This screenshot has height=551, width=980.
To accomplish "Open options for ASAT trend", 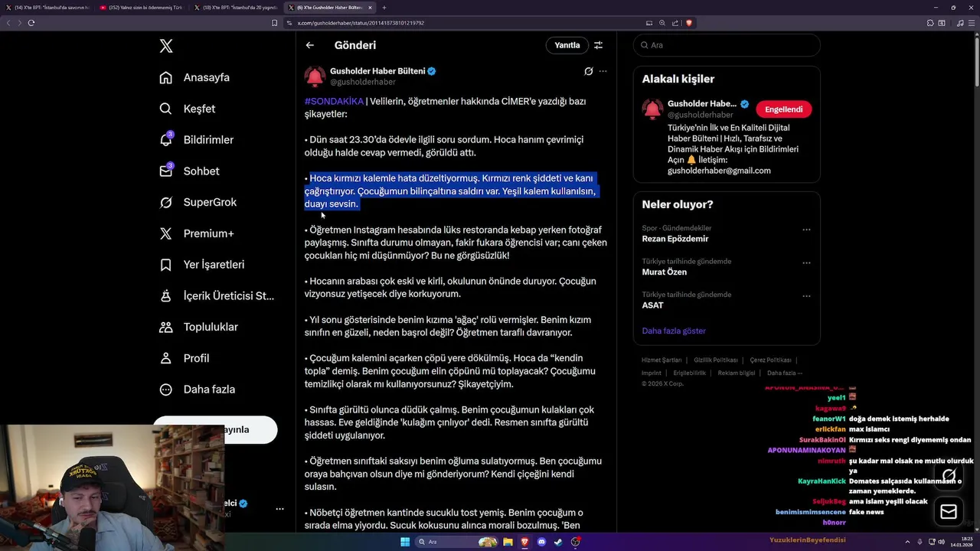I will [806, 296].
